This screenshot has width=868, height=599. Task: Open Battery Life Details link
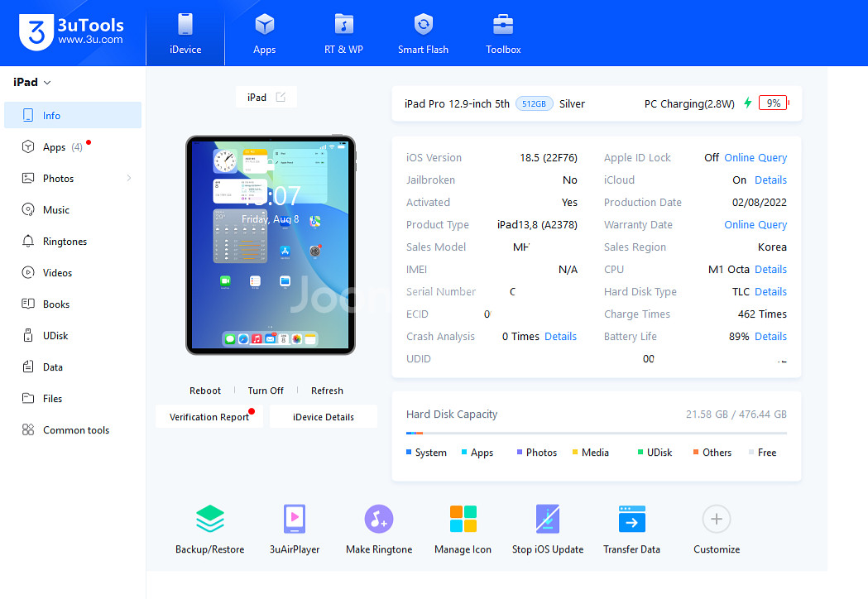[x=770, y=337]
